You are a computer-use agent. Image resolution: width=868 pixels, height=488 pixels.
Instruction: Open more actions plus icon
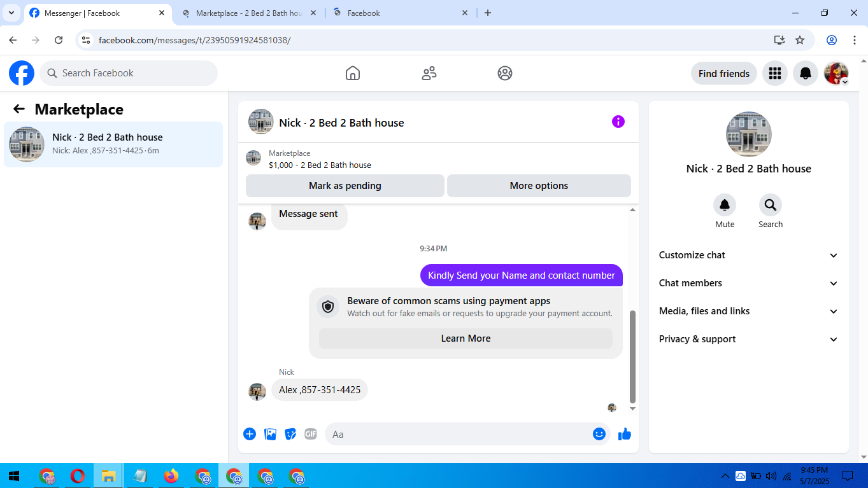click(250, 434)
